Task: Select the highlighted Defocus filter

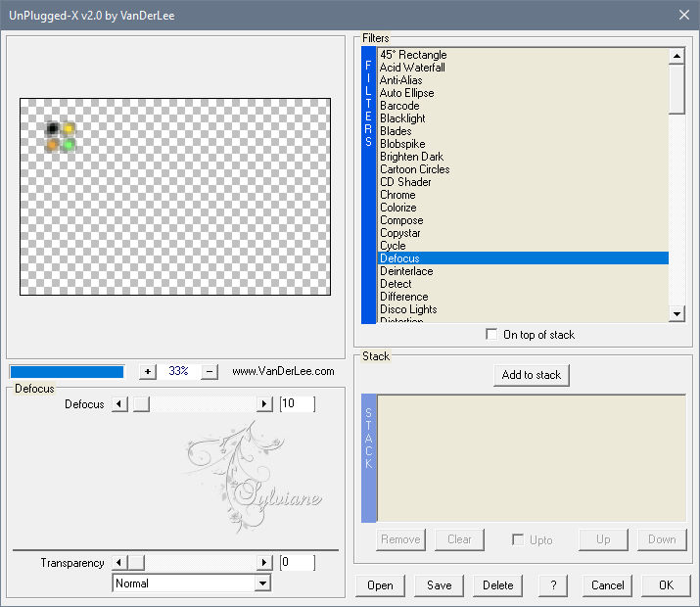Action: 523,258
